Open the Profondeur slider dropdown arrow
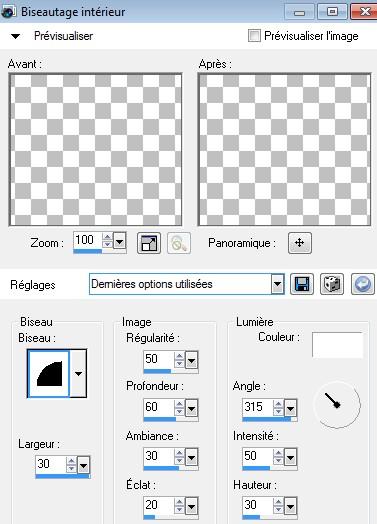 (192, 408)
